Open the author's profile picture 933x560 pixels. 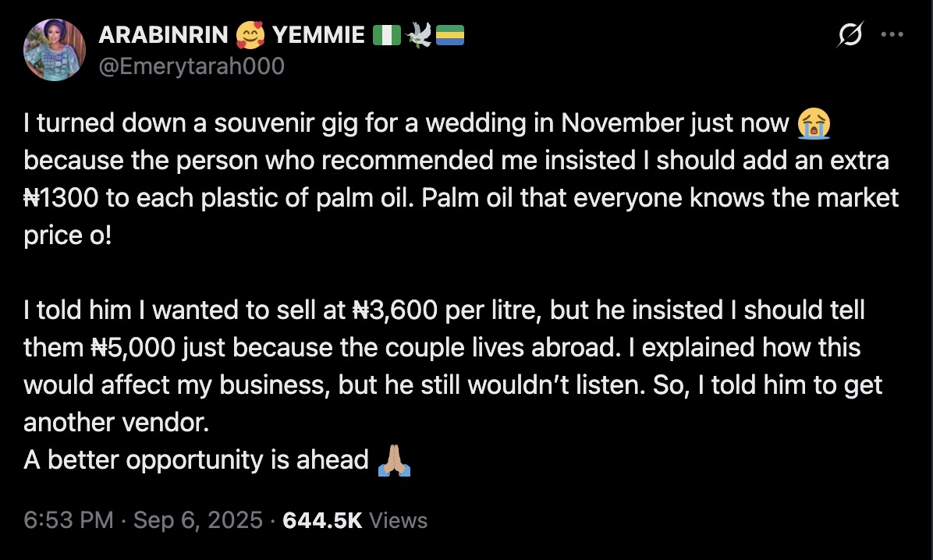coord(54,51)
